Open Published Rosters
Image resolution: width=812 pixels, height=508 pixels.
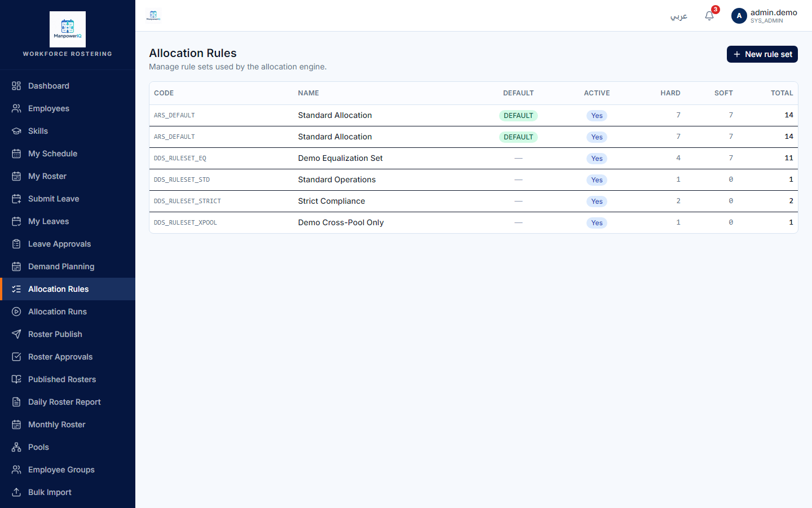click(x=68, y=379)
